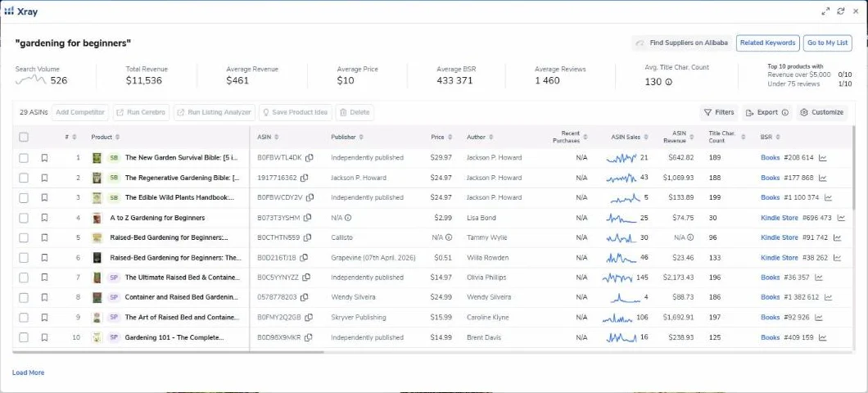
Task: Select checkbox for Tammy Wylie's Raised-Bed Gardening row
Action: 24,237
